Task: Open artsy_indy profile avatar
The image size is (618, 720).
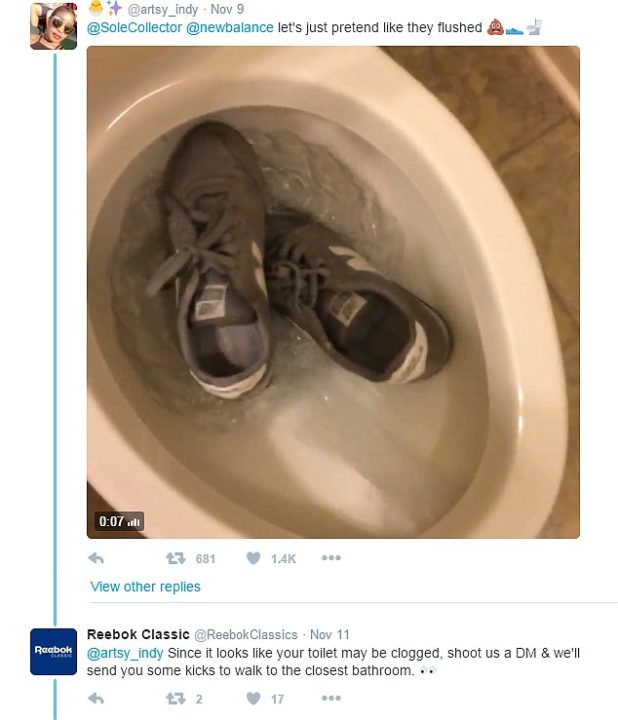Action: (53, 26)
